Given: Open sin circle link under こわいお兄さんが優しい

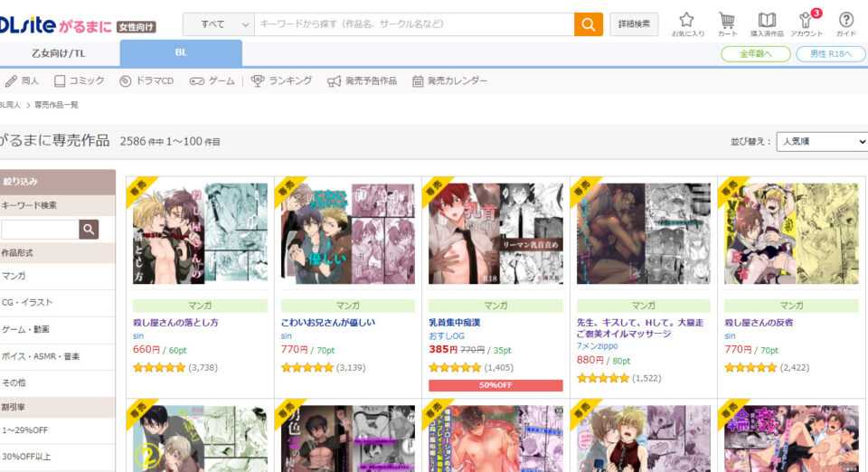Looking at the screenshot, I should coord(287,336).
